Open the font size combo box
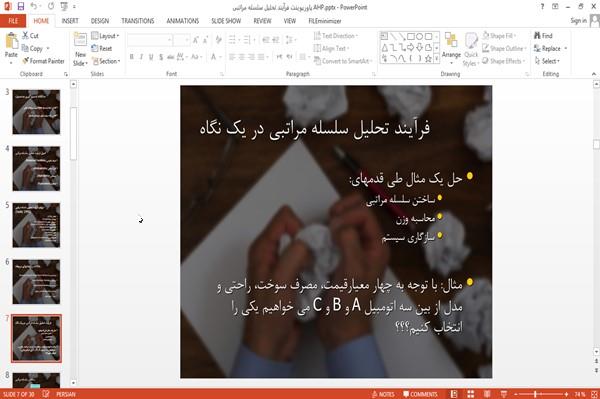Image resolution: width=600 pixels, height=399 pixels. [x=181, y=39]
